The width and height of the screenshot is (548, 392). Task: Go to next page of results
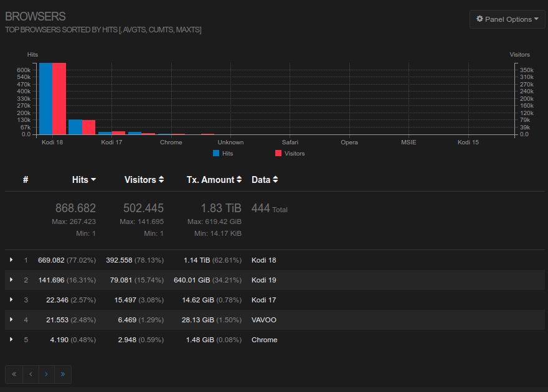tap(47, 374)
